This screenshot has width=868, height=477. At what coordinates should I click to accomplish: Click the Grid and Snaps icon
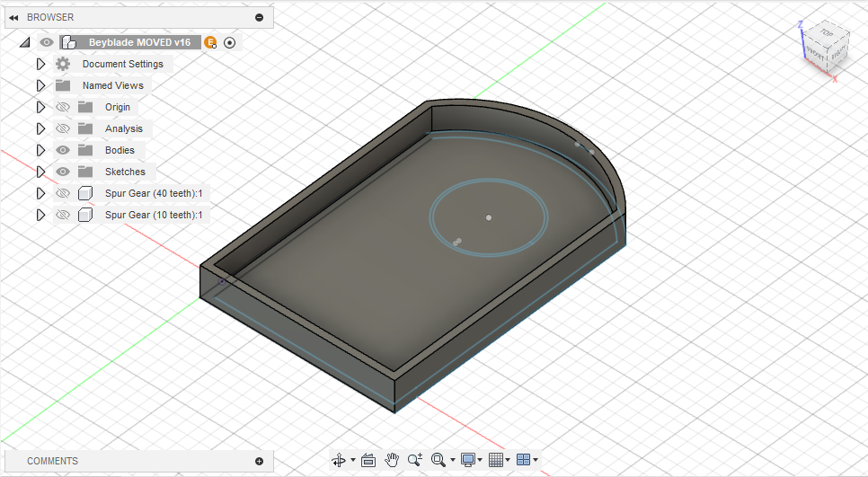point(496,460)
